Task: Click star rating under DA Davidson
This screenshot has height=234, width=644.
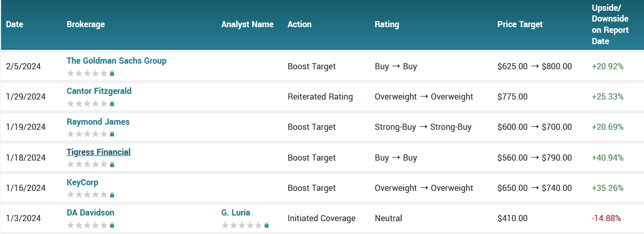Action: 87,225
